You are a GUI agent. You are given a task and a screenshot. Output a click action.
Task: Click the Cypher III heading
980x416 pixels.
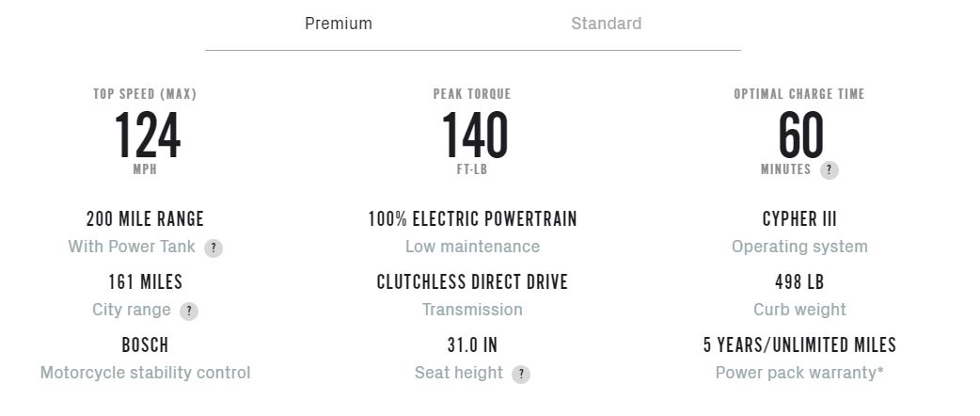point(799,219)
